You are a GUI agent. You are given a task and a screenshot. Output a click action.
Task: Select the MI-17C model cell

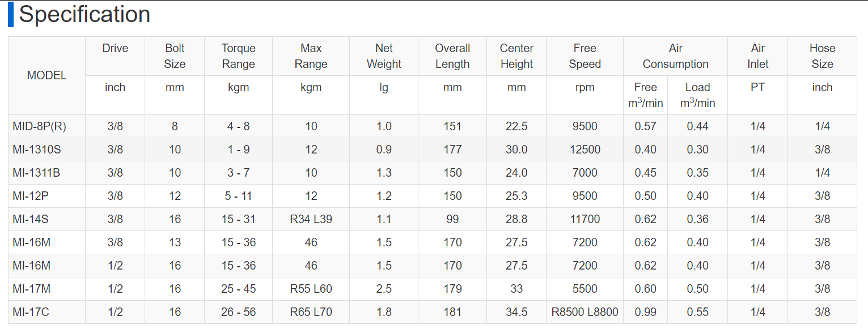(31, 312)
